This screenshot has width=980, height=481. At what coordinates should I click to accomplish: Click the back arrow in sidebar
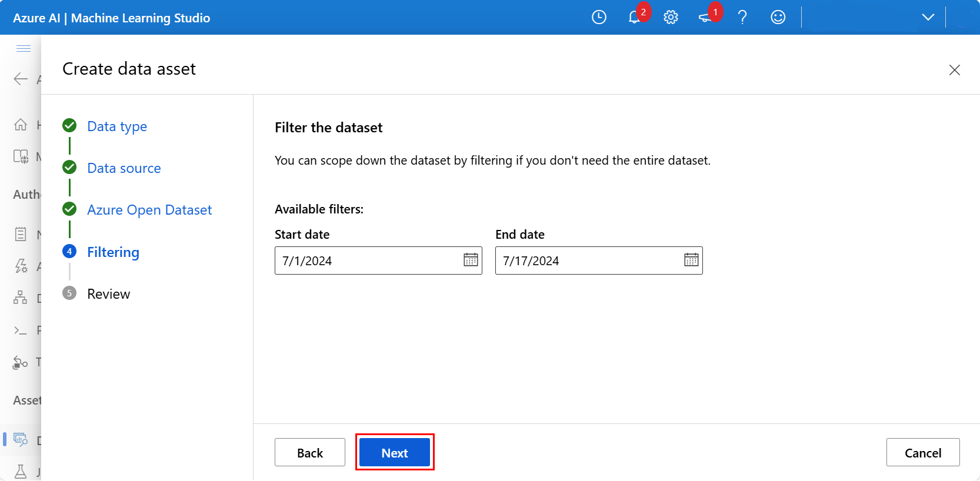pyautogui.click(x=21, y=79)
